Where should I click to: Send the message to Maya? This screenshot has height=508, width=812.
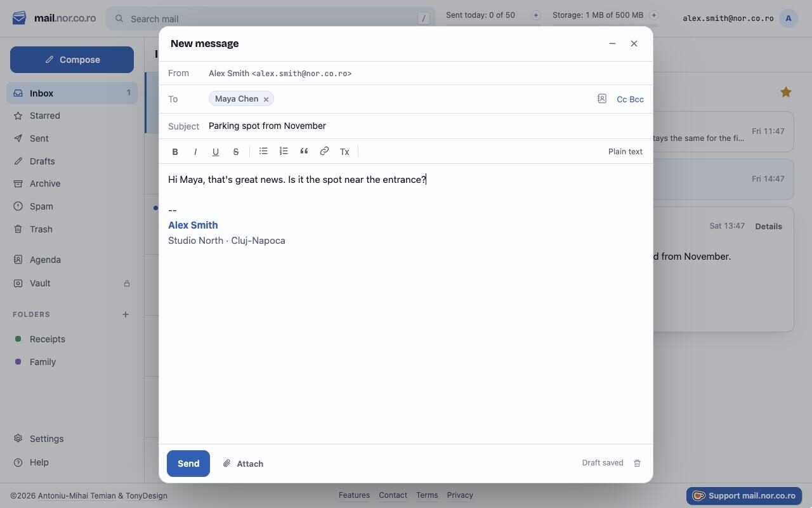tap(188, 464)
